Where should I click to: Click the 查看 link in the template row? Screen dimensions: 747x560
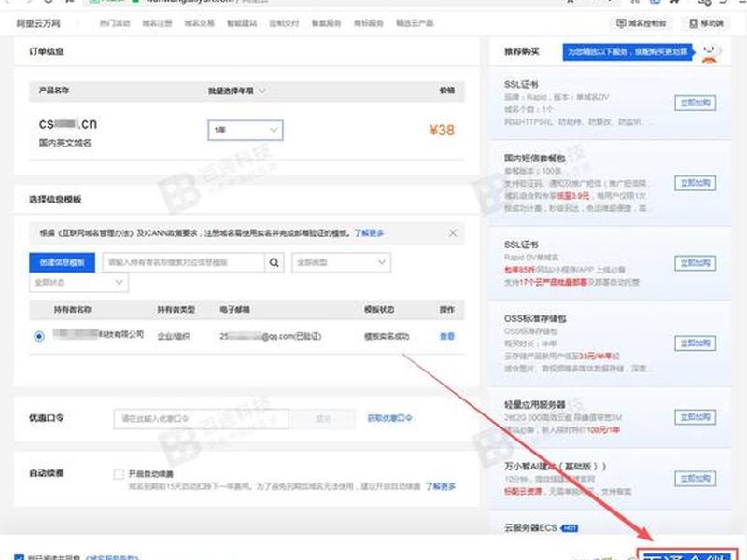(x=447, y=336)
